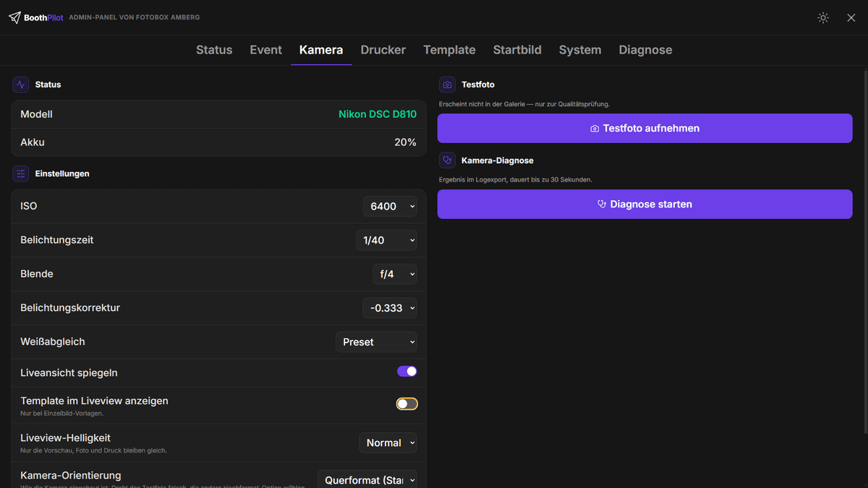Click the Testfoto aufnehmen button
Image resolution: width=868 pixels, height=488 pixels.
click(645, 128)
